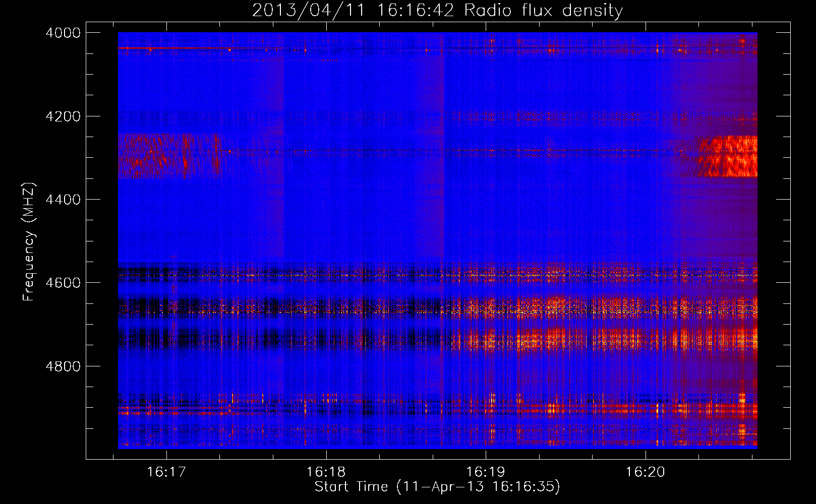The width and height of the screenshot is (816, 504).
Task: Click the 16:17 time tick label
Action: coord(166,472)
